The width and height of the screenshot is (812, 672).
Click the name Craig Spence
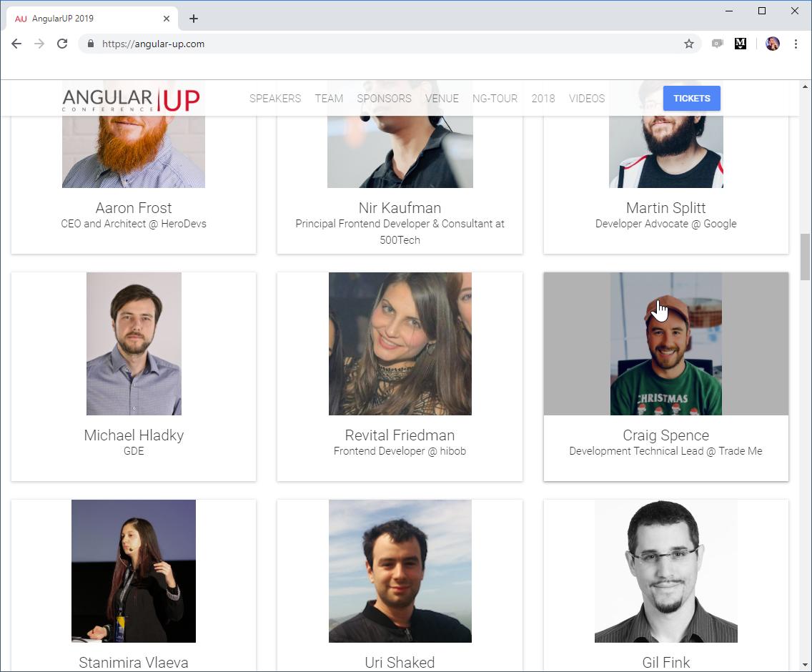pyautogui.click(x=666, y=435)
